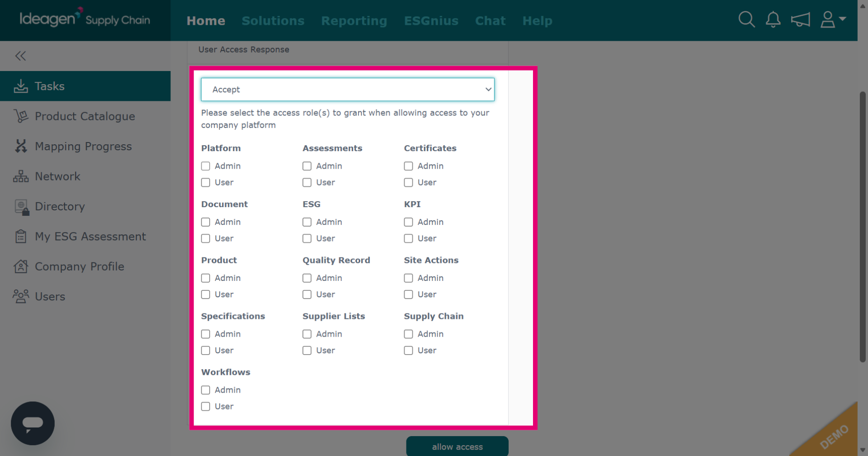Open Tasks in the sidebar
Screen dimensions: 868x456
click(85, 86)
